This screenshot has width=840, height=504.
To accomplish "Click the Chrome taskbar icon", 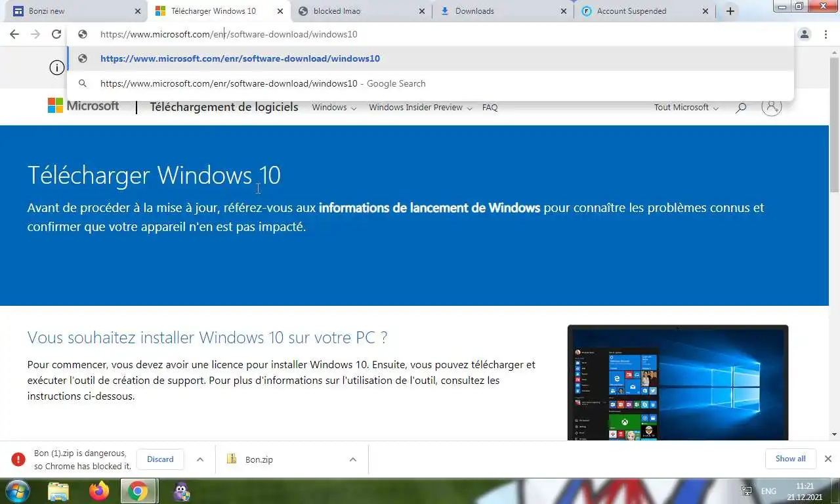I will click(138, 491).
